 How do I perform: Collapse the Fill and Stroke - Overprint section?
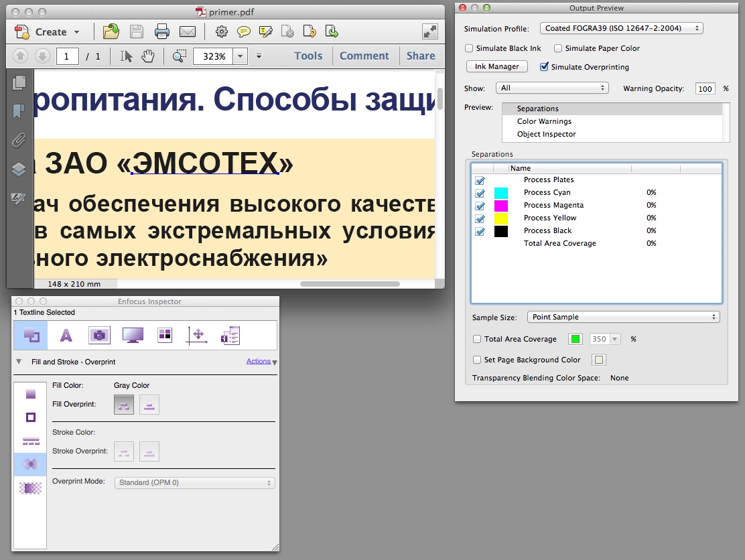(x=19, y=362)
